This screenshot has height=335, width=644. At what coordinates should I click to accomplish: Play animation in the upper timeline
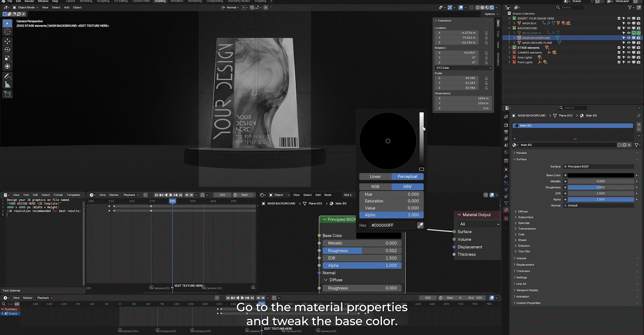coord(171,195)
